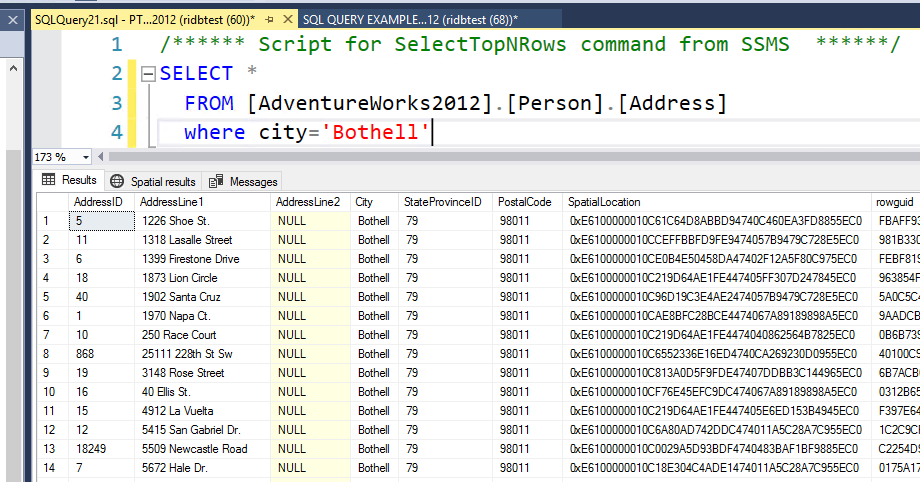
Task: Click the 98011 cell in row 3
Action: [527, 259]
